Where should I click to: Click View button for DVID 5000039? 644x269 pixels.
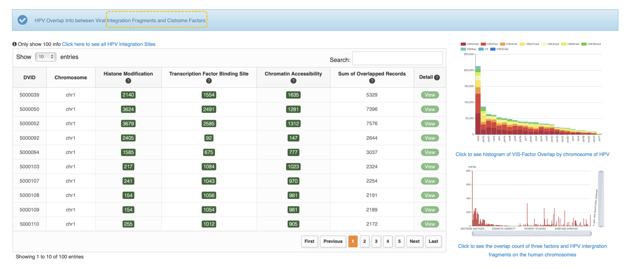pos(430,95)
